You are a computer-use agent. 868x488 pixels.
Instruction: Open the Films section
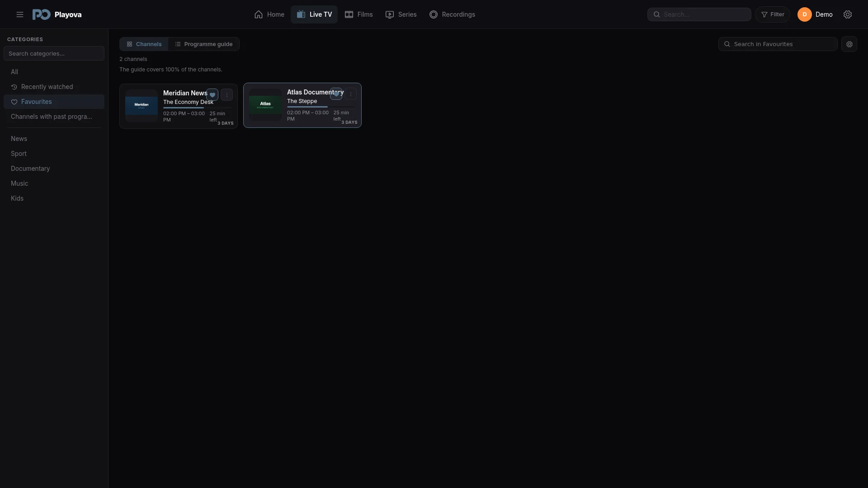(359, 14)
